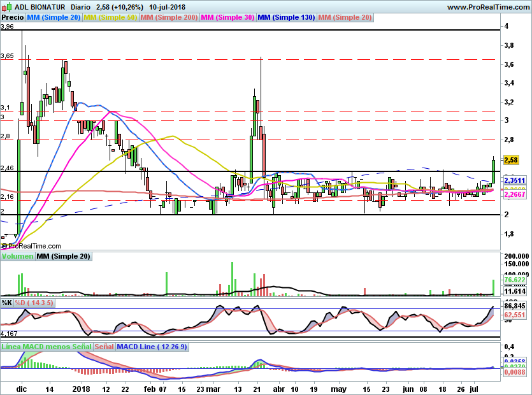Click the 86,845 stochastic value tag
Screen dimensions: 532x395
coord(514,306)
